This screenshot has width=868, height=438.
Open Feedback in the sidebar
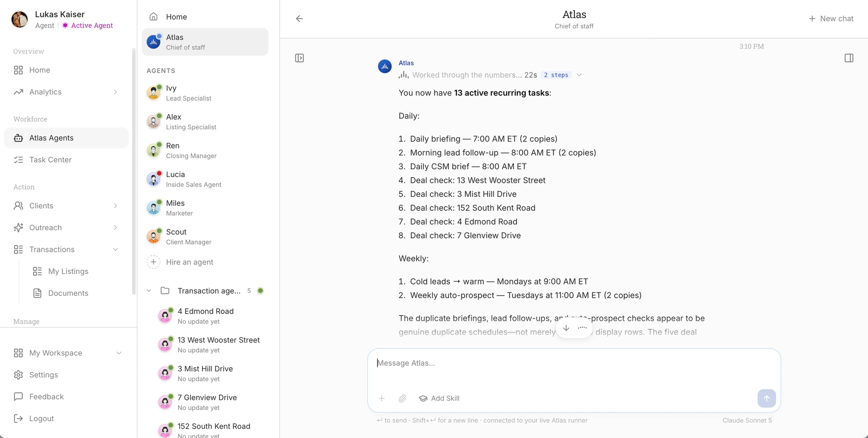pyautogui.click(x=67, y=397)
